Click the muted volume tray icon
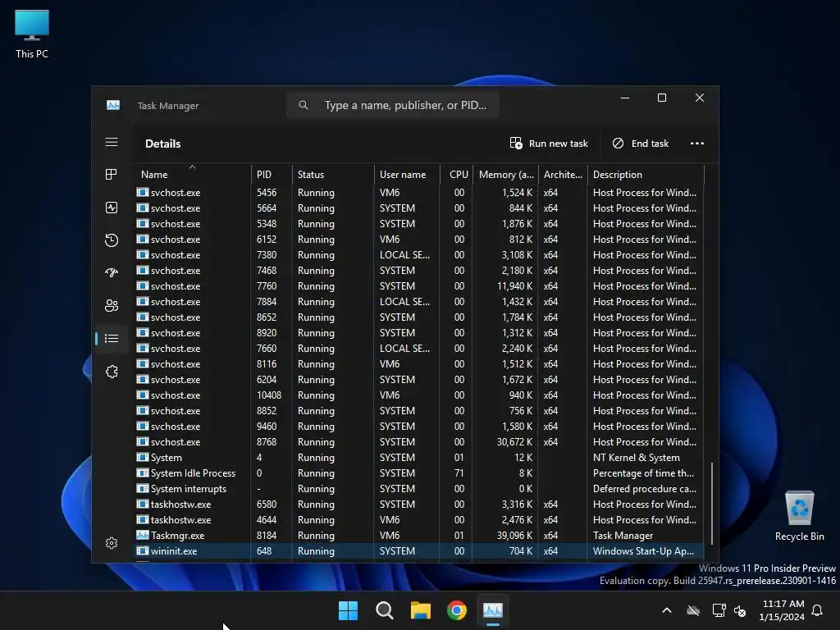The height and width of the screenshot is (630, 840). coord(741,610)
